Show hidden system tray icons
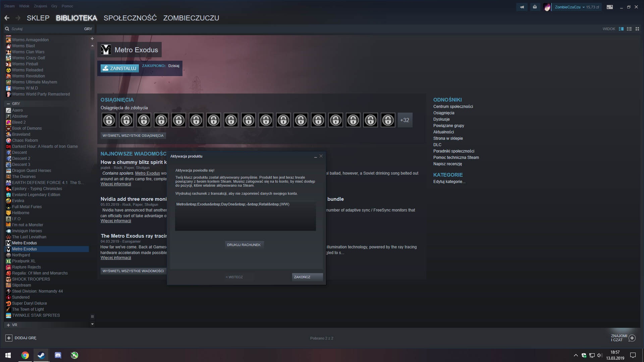644x362 pixels. [576, 355]
